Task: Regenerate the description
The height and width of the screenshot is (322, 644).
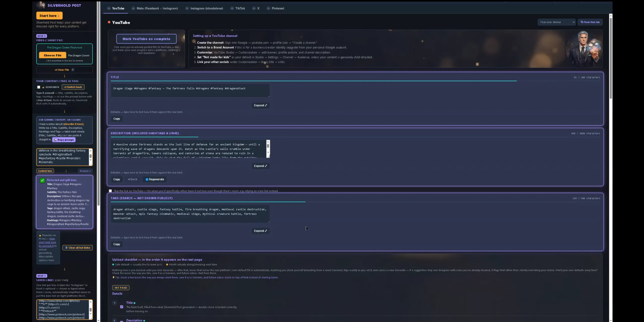Action: (x=155, y=179)
